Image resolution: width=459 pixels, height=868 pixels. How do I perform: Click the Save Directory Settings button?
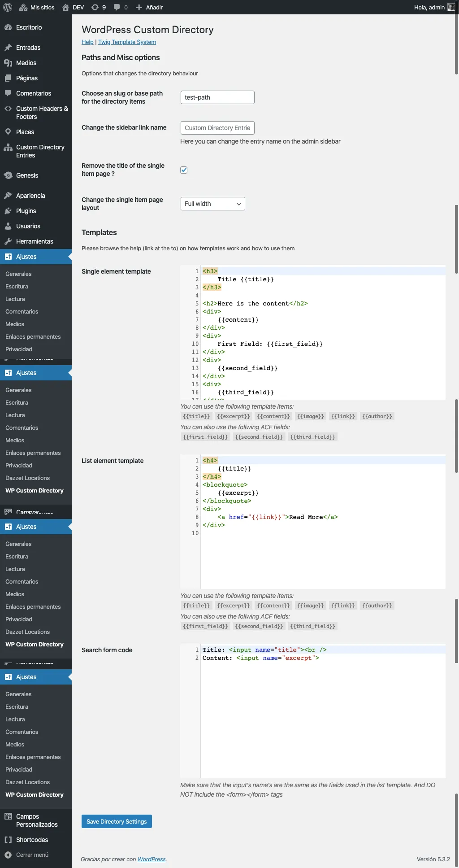(117, 821)
